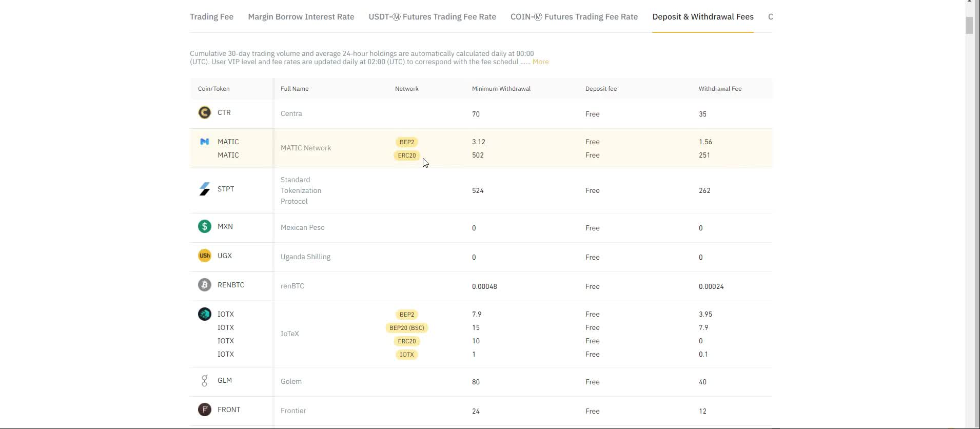The height and width of the screenshot is (429, 980).
Task: Click the STPT token icon
Action: tap(205, 189)
